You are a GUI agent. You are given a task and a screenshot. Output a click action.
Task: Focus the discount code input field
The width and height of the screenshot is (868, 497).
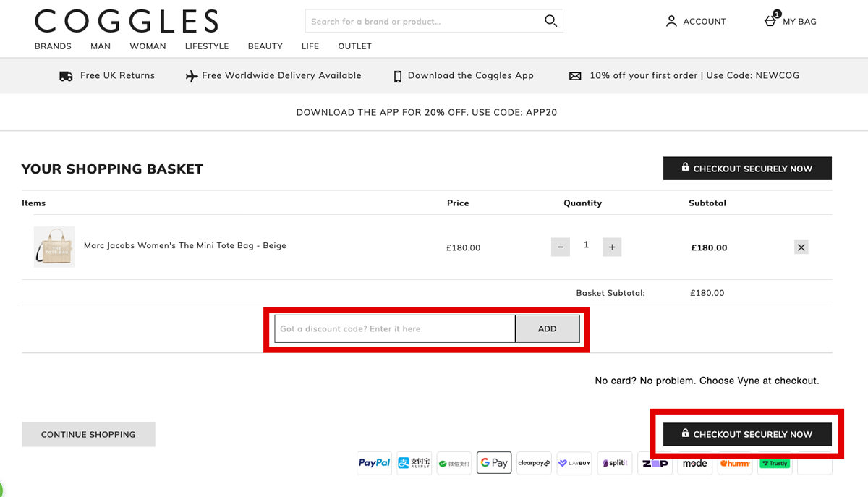tap(394, 328)
